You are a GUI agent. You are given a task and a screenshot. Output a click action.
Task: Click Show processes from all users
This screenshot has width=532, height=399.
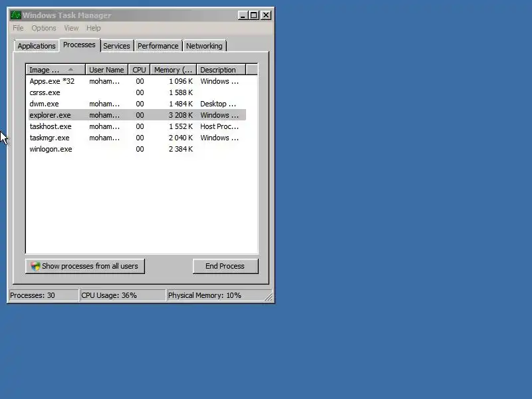click(x=85, y=267)
